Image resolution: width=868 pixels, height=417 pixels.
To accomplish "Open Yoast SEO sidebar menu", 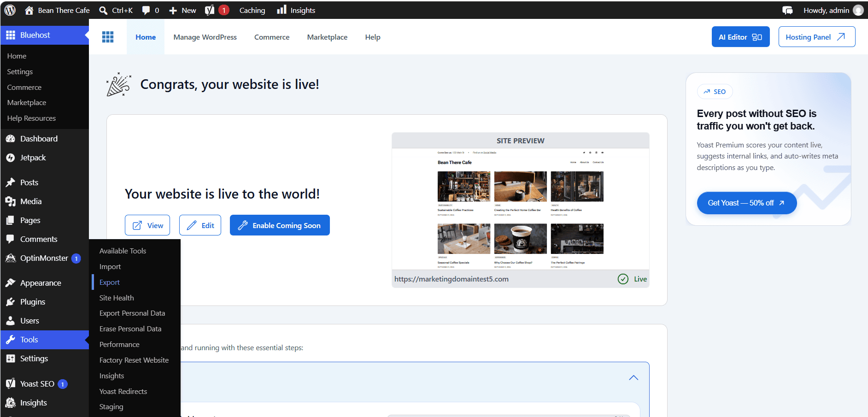I will [37, 384].
